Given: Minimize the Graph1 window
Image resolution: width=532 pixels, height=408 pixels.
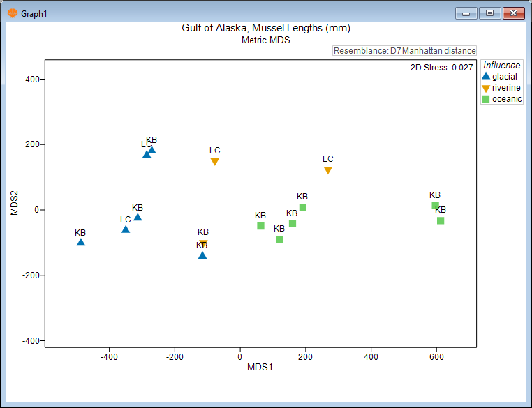Looking at the screenshot, I should [x=466, y=13].
